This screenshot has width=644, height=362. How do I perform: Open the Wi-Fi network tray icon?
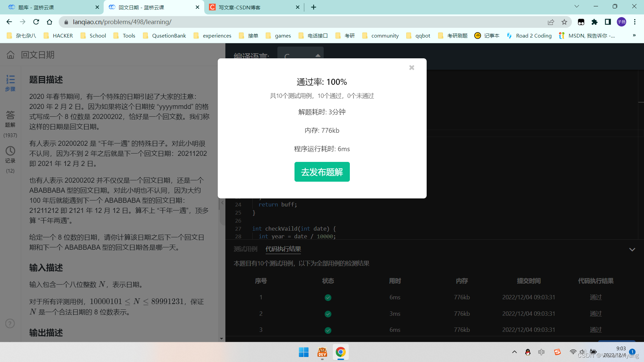573,352
